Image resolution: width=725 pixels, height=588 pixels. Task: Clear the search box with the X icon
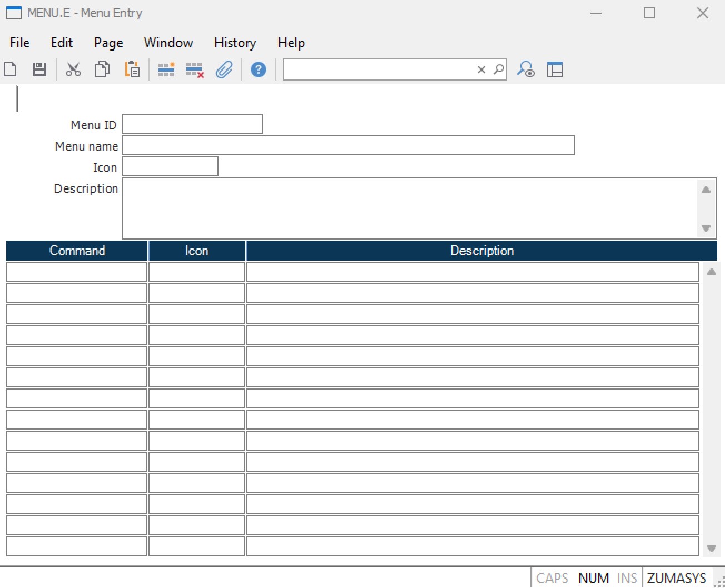480,69
